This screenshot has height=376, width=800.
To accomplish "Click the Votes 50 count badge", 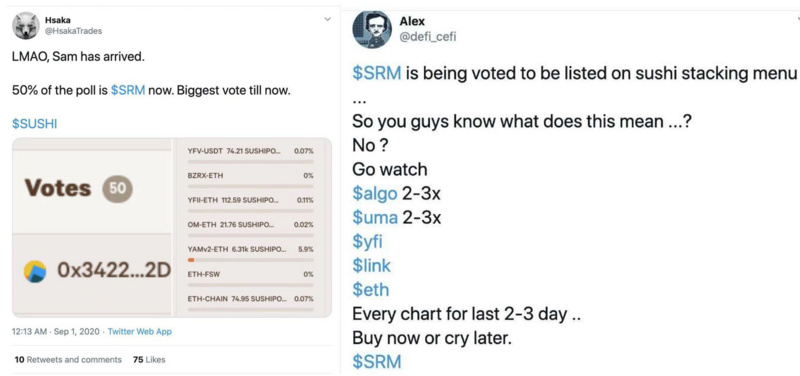I will pos(117,188).
